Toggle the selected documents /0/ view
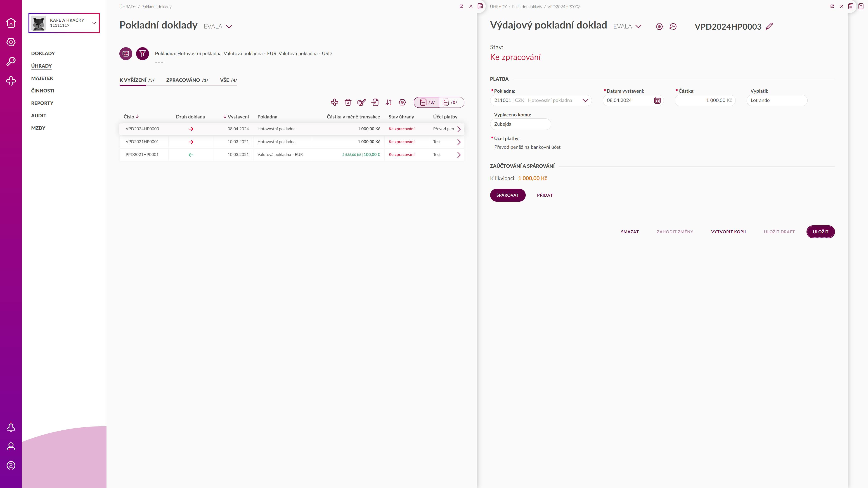This screenshot has width=868, height=488. pos(452,102)
